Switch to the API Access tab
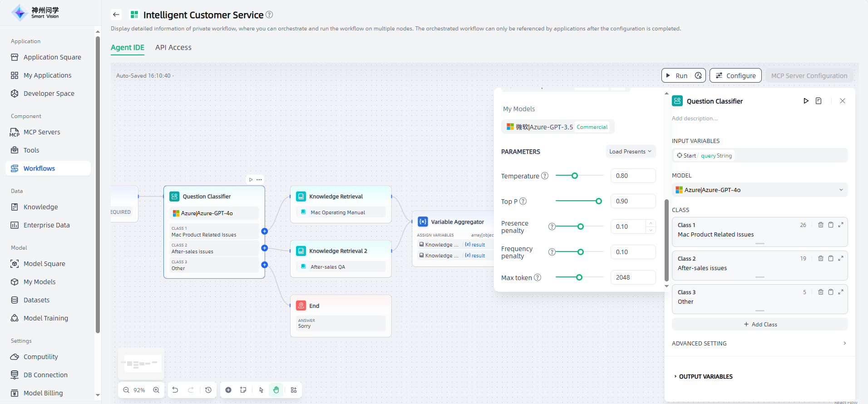Screen dimensions: 868x404 (x=173, y=48)
